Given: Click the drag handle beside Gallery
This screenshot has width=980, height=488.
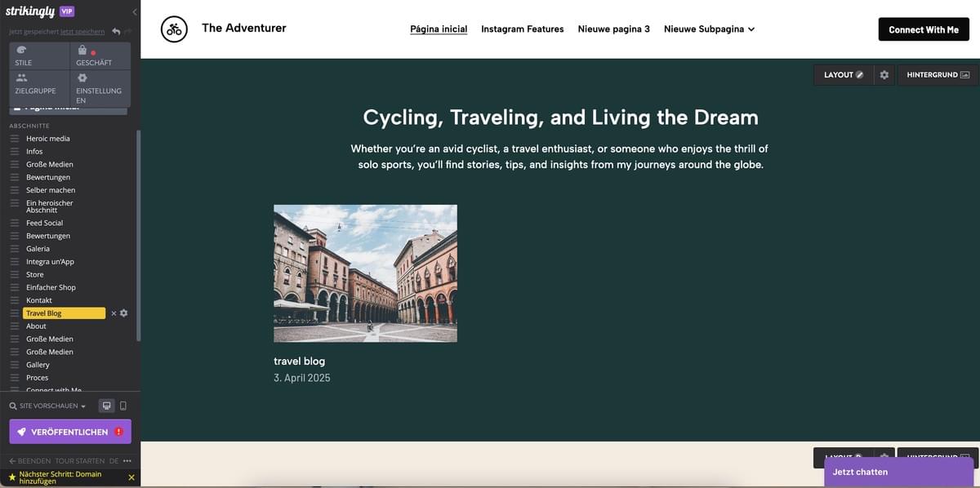Looking at the screenshot, I should (15, 365).
